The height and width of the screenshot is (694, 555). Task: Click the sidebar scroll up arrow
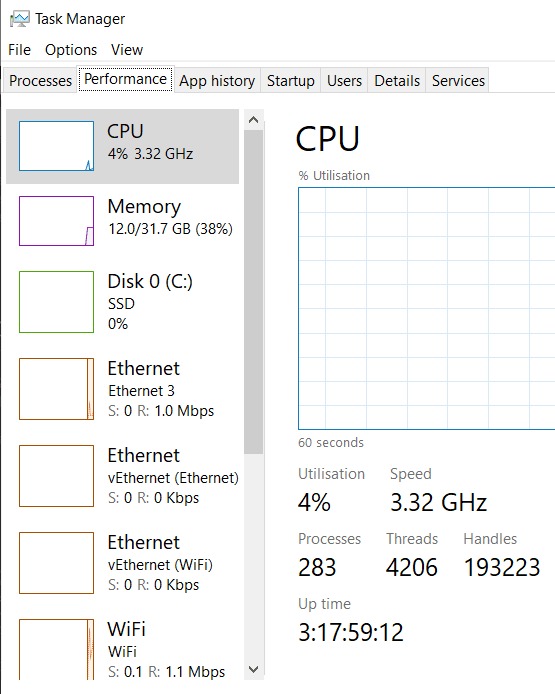[254, 120]
